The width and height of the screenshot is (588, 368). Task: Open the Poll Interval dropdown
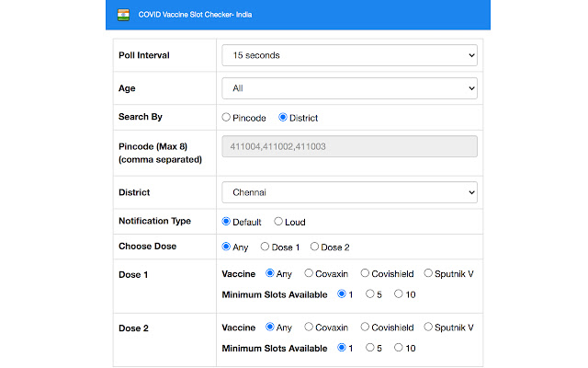point(349,56)
